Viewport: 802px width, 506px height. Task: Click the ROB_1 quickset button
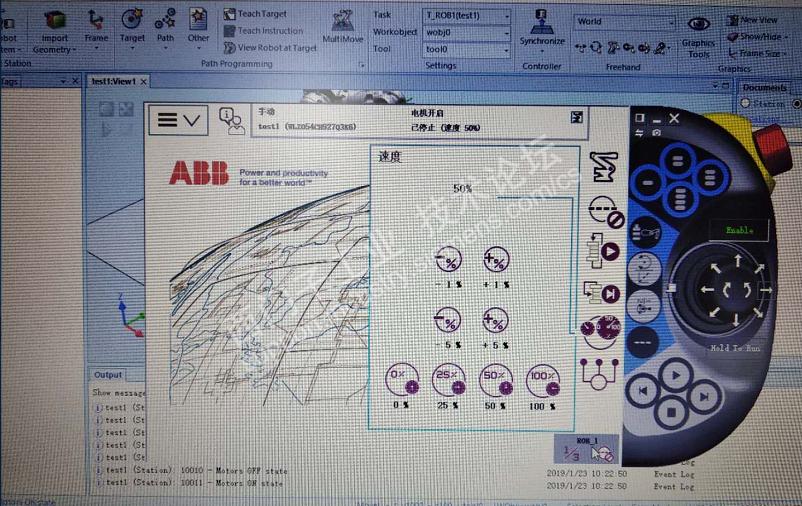point(587,449)
